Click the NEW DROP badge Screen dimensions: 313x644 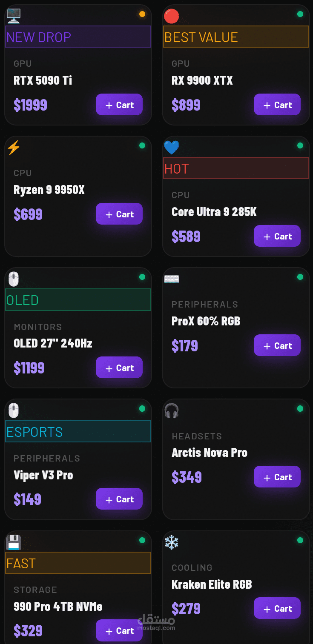(x=78, y=37)
